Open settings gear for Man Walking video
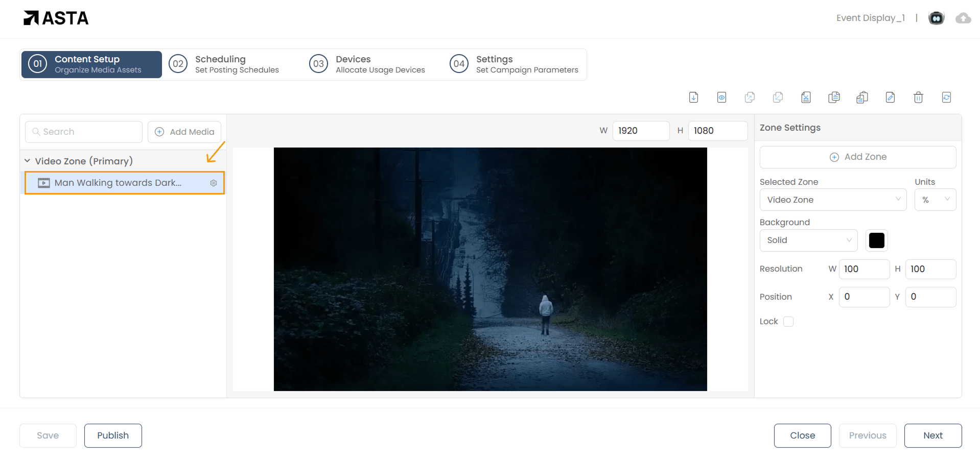Image resolution: width=980 pixels, height=462 pixels. tap(214, 183)
